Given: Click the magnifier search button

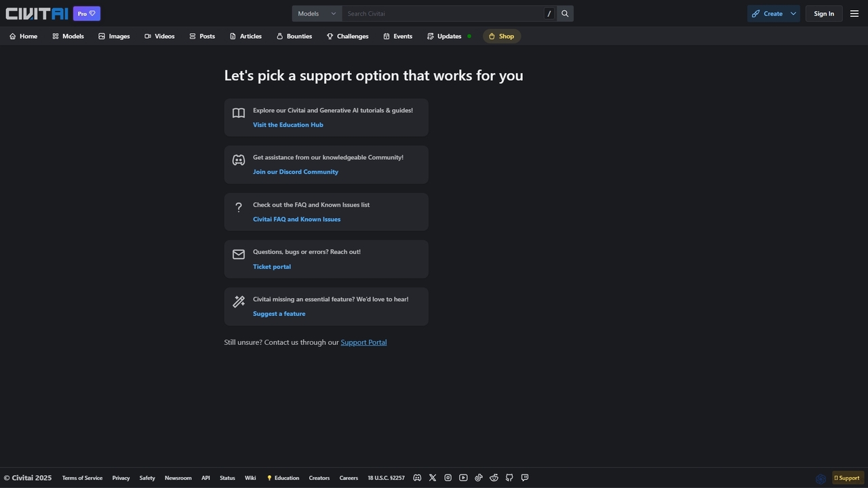Looking at the screenshot, I should point(565,14).
